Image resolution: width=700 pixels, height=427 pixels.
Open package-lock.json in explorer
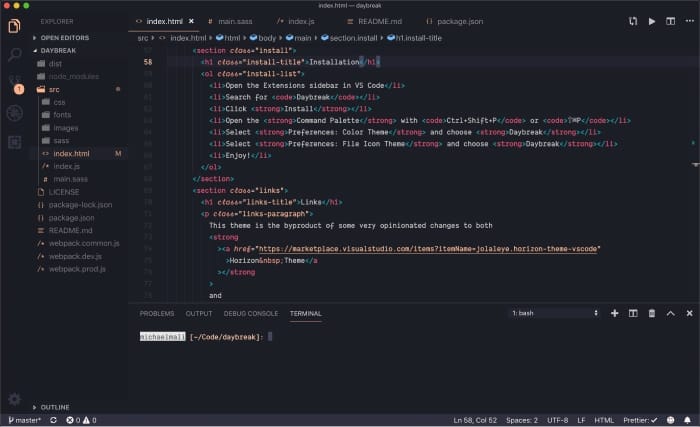pos(80,205)
